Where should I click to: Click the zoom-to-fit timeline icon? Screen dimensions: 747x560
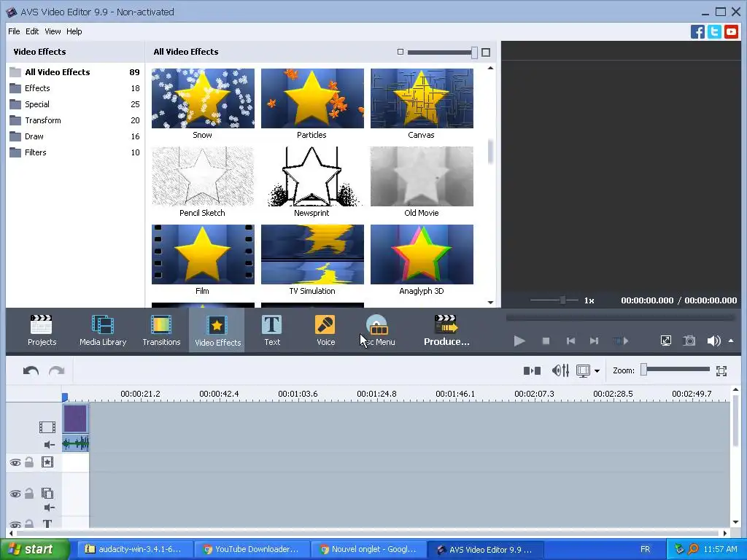(721, 371)
